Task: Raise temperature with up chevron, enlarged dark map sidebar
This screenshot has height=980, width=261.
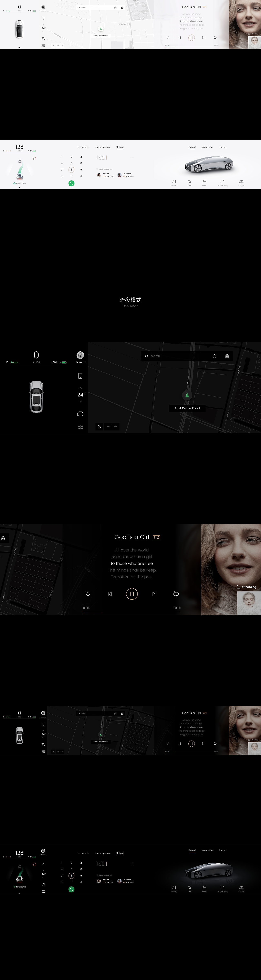Action: [x=80, y=388]
